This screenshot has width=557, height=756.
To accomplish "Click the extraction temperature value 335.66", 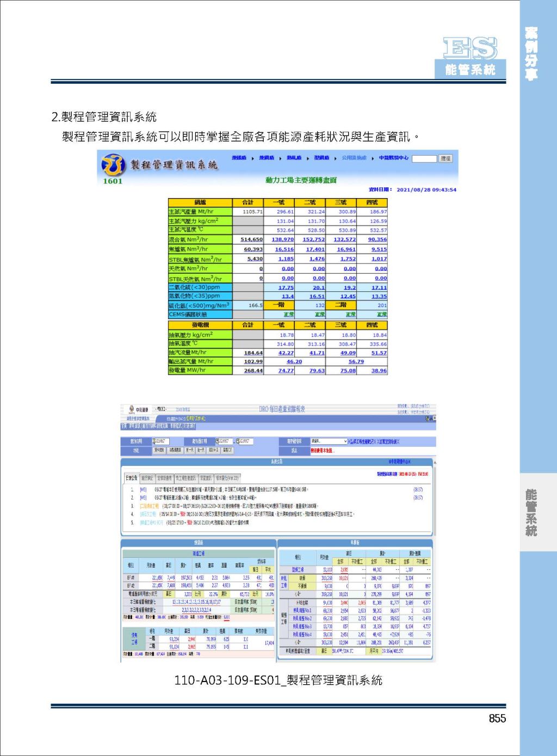I will (378, 344).
